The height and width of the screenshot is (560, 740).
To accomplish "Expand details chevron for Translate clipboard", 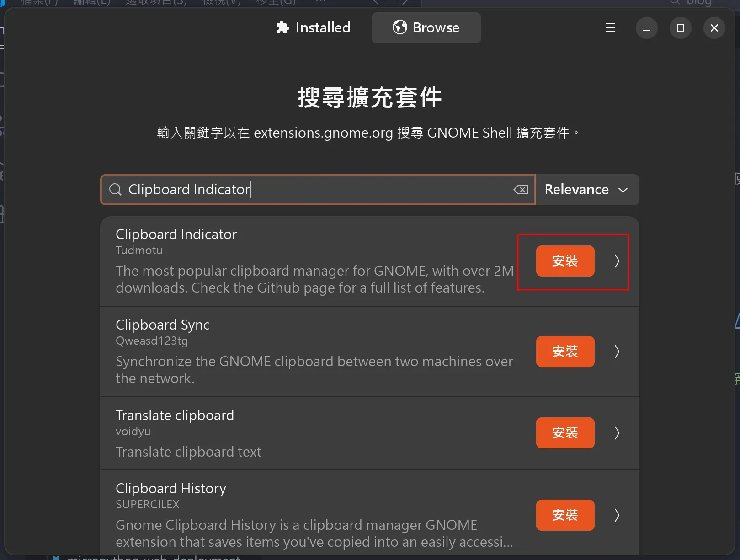I will (x=617, y=433).
